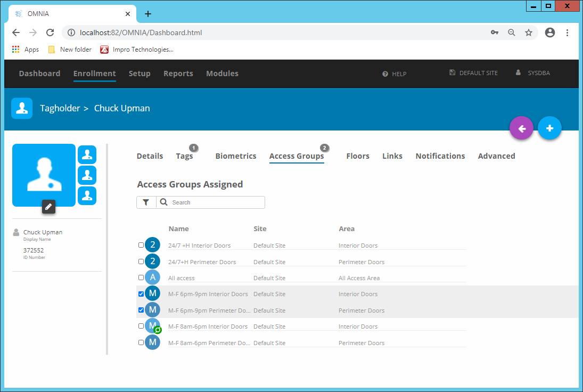Click the pencil edit photo icon
The height and width of the screenshot is (392, 583).
point(48,207)
